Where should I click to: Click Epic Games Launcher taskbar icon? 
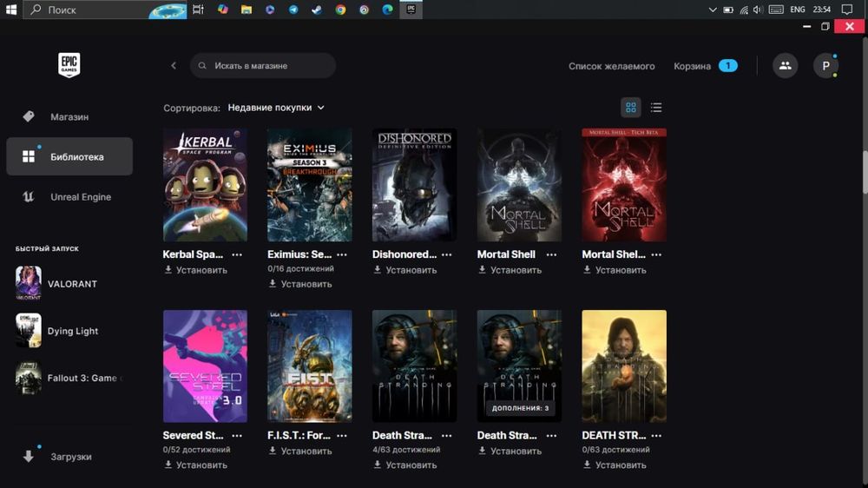411,10
